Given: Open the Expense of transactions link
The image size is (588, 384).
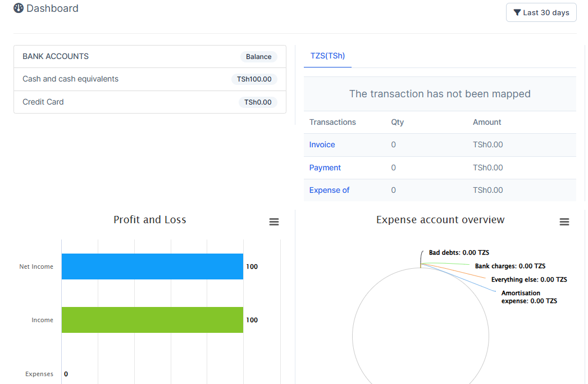Looking at the screenshot, I should 329,190.
